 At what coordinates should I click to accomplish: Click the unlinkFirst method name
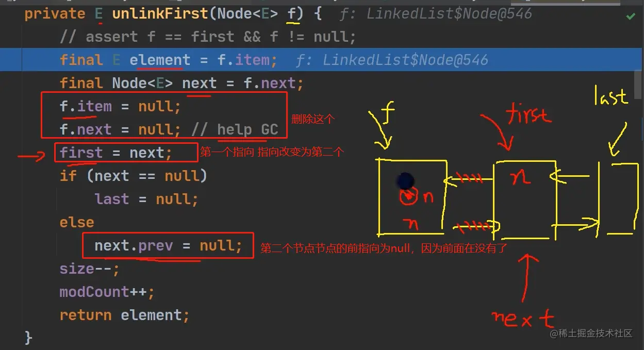[161, 13]
